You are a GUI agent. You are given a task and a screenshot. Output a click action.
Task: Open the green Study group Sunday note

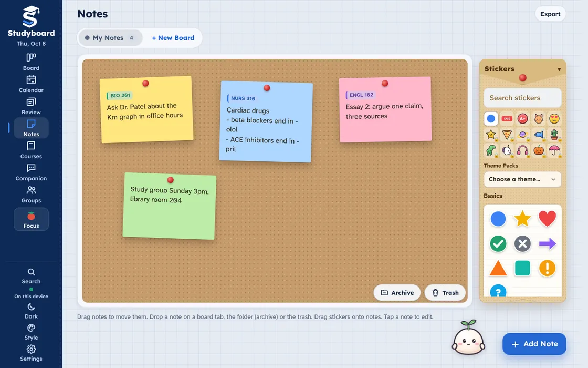click(x=170, y=206)
